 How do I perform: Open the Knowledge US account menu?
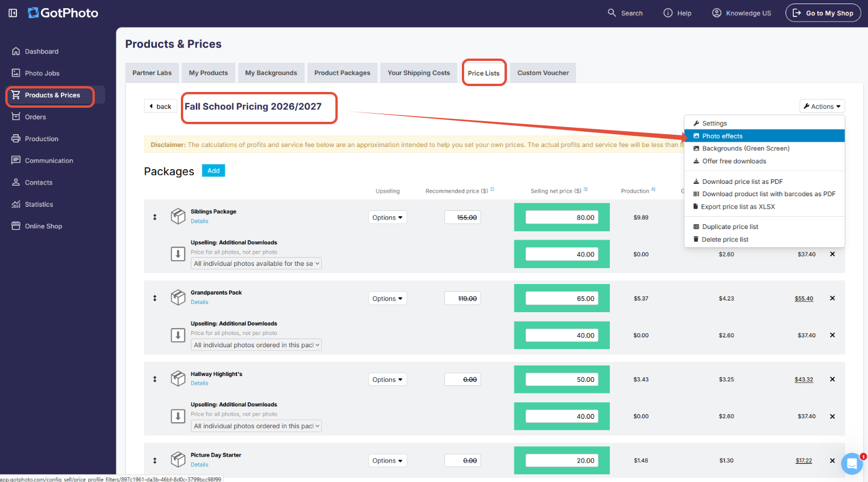click(742, 13)
